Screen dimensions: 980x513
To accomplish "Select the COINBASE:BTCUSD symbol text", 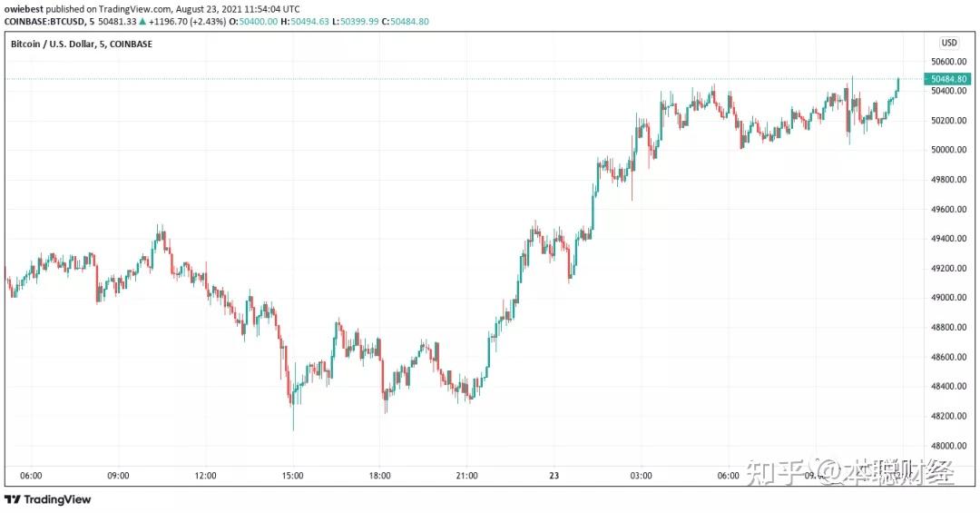I will [x=44, y=21].
